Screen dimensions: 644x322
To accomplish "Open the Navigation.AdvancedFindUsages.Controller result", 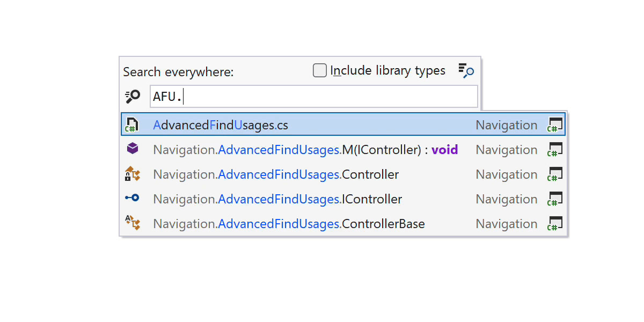I will tap(275, 174).
